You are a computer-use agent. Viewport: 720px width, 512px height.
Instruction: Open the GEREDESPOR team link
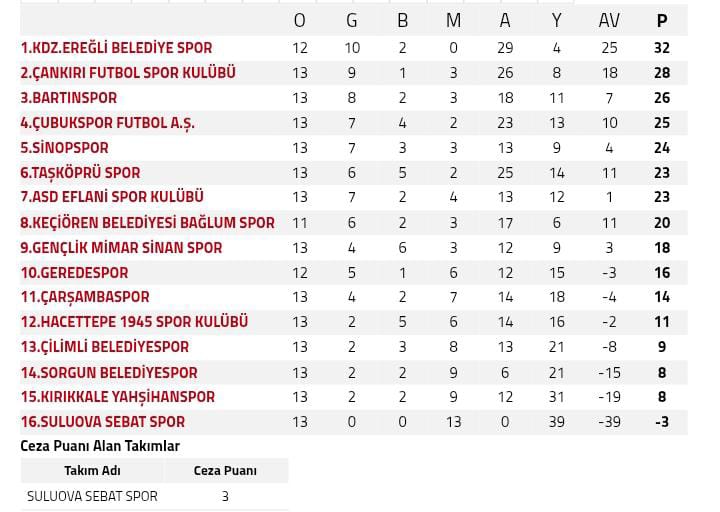(x=74, y=273)
